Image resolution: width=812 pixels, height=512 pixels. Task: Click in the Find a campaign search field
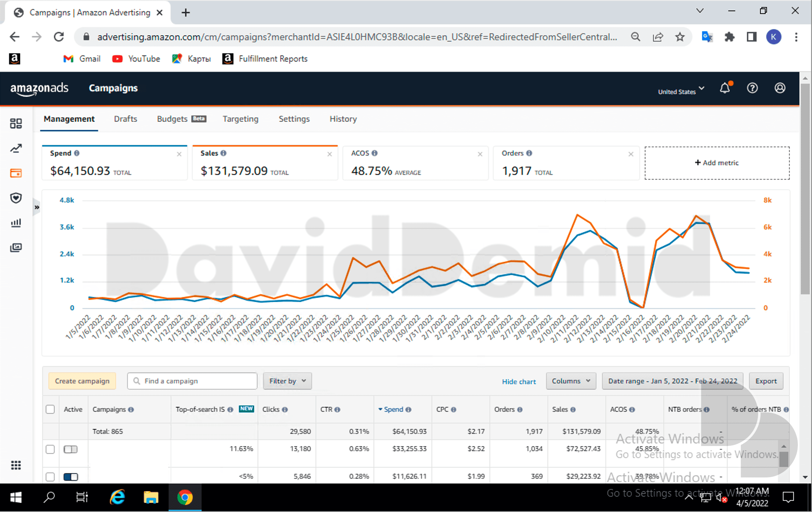(x=192, y=381)
